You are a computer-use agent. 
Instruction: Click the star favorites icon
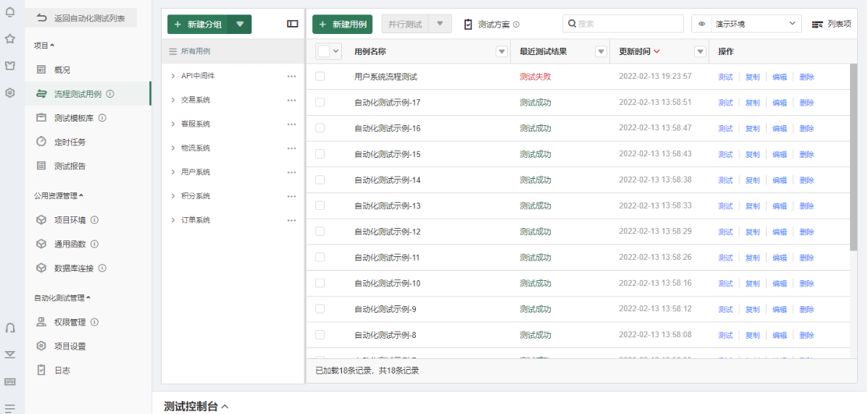pos(10,38)
